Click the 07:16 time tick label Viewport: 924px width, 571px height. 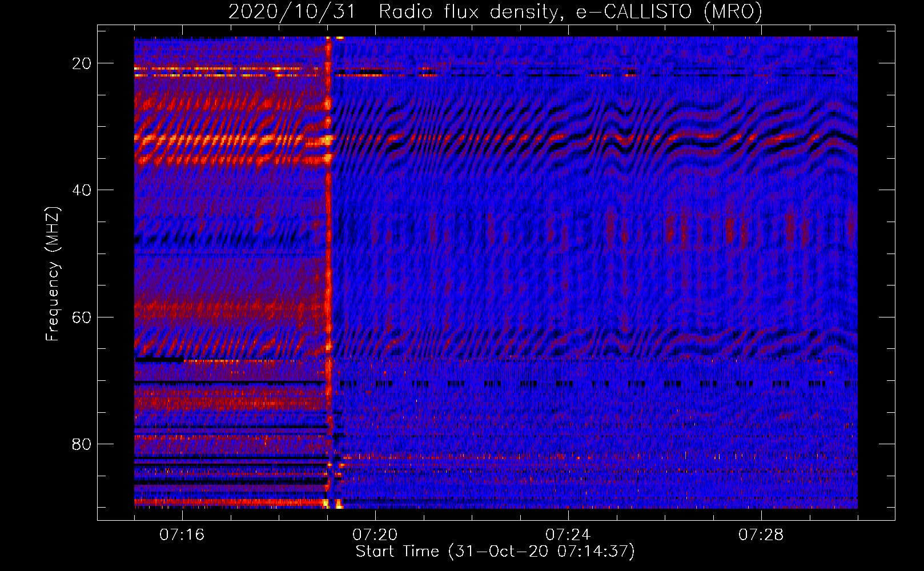(x=182, y=535)
